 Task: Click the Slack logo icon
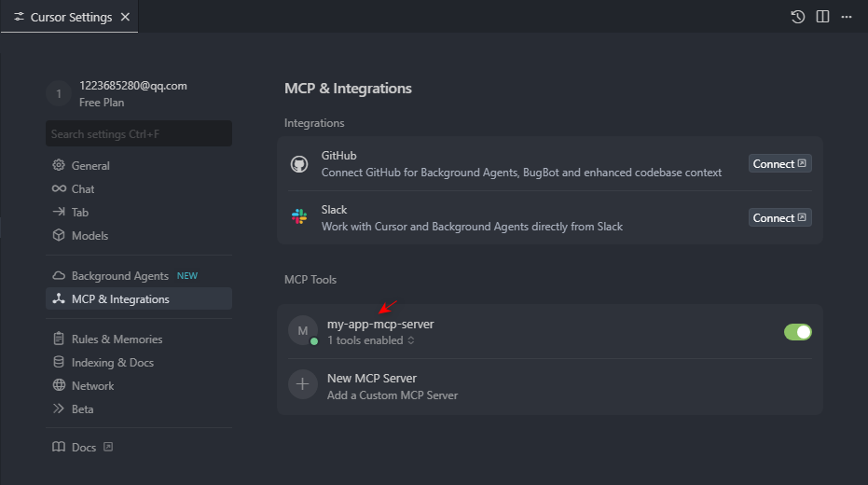click(x=299, y=217)
